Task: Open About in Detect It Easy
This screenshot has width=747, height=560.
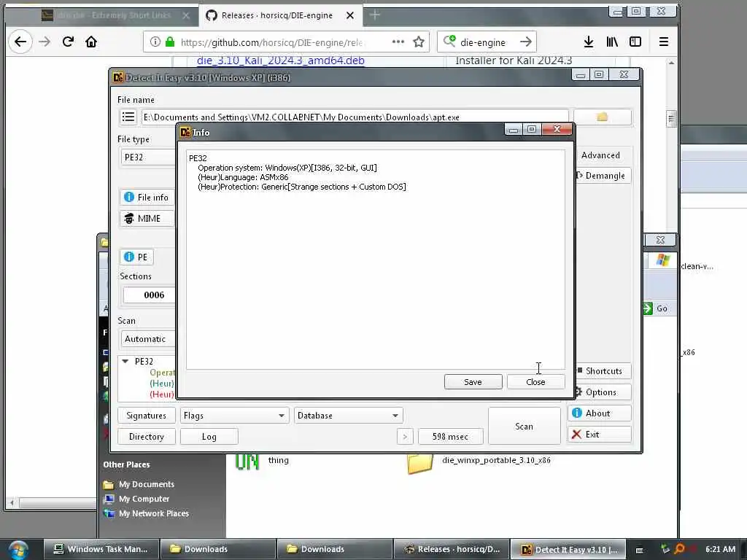Action: point(600,413)
